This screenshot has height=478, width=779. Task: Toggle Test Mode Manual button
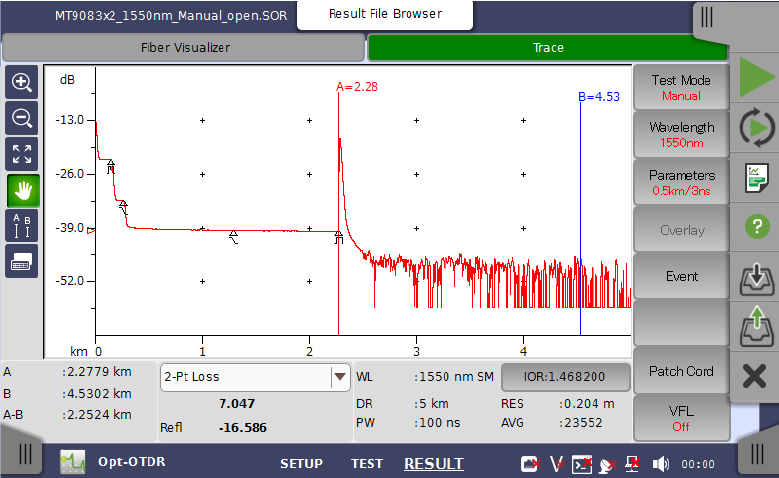[x=681, y=88]
